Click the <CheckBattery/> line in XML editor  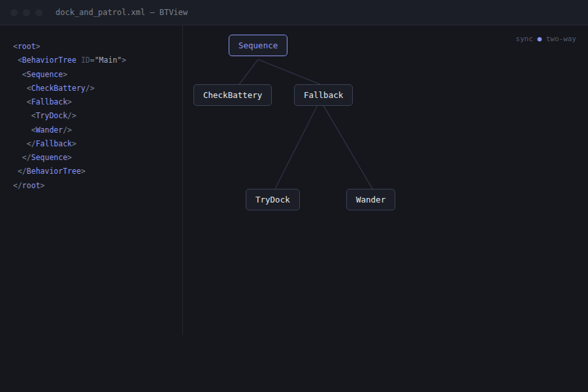pos(60,88)
